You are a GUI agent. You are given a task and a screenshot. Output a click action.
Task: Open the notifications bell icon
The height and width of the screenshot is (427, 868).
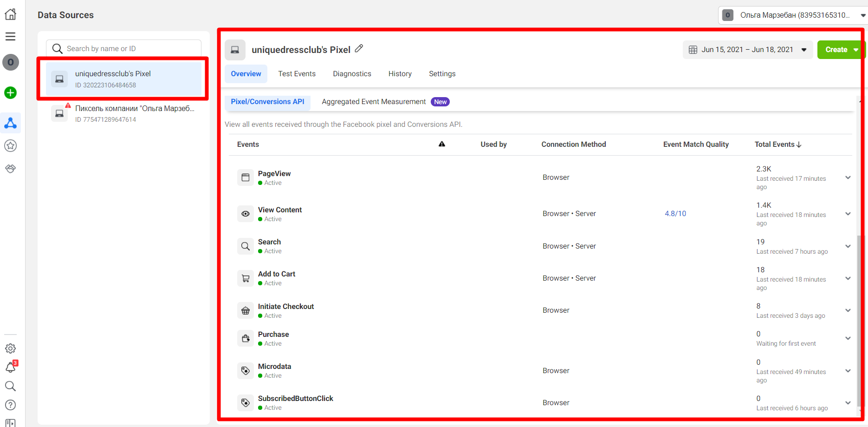tap(10, 368)
